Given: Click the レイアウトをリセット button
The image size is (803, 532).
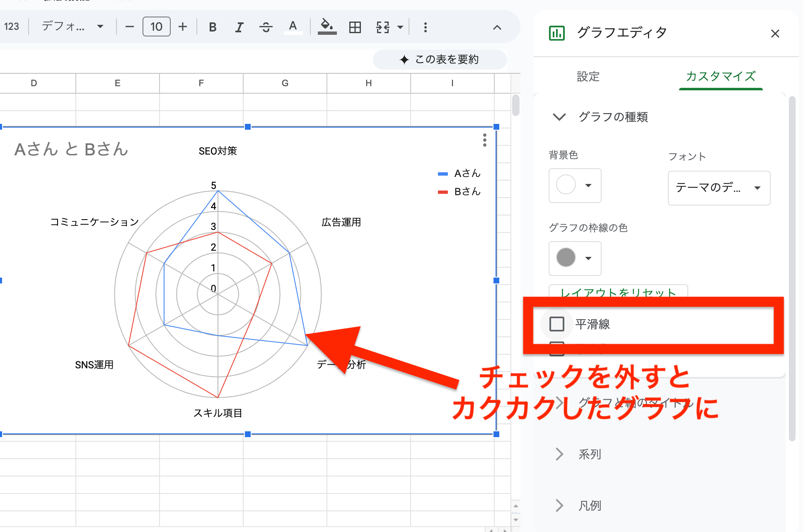Looking at the screenshot, I should (617, 293).
